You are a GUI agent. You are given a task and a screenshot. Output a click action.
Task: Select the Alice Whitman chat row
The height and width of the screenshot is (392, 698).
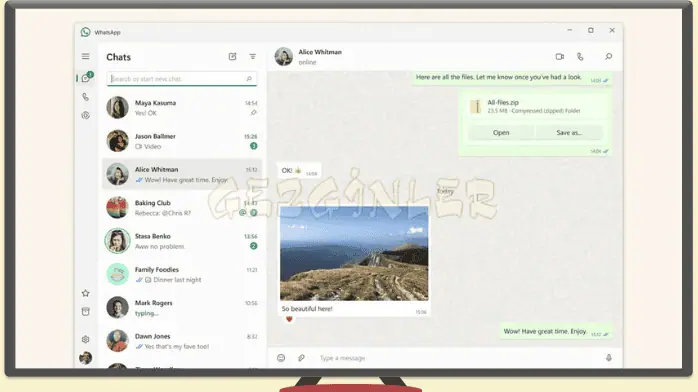(182, 174)
